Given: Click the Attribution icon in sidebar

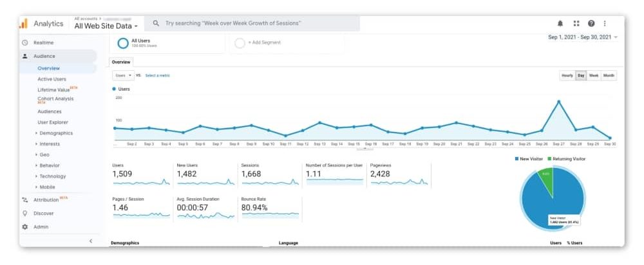Looking at the screenshot, I should pos(25,200).
